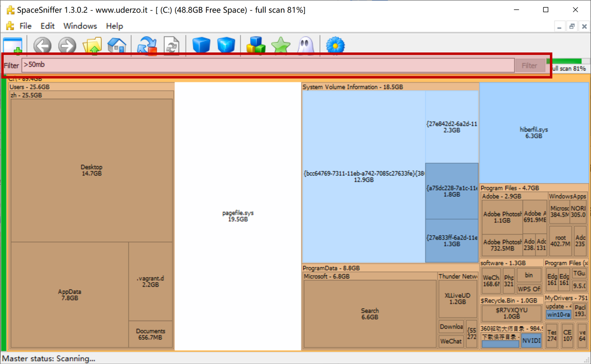The height and width of the screenshot is (364, 591).
Task: Click the full scan progress bar
Action: [568, 61]
